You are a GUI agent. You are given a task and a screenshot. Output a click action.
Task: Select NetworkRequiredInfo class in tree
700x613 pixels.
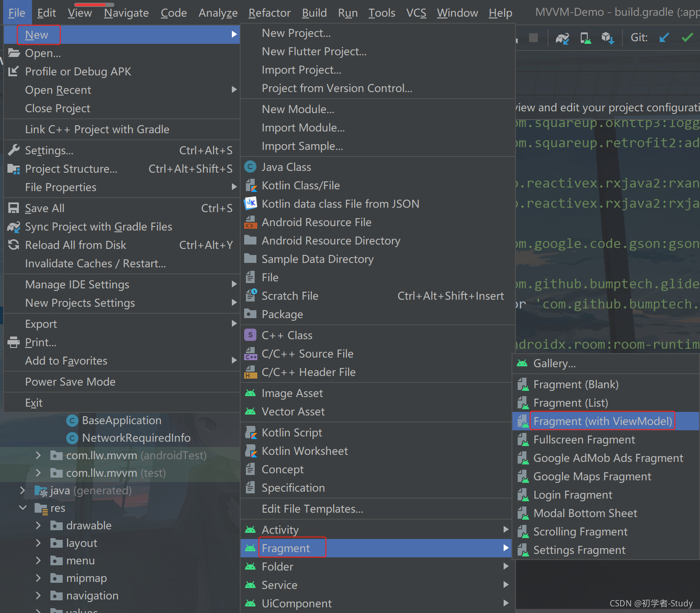click(x=136, y=438)
